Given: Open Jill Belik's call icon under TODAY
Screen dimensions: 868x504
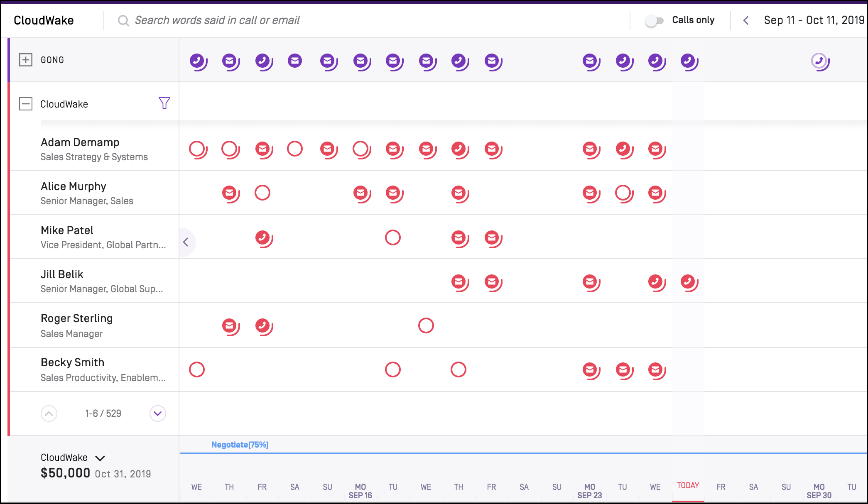Looking at the screenshot, I should [x=688, y=282].
